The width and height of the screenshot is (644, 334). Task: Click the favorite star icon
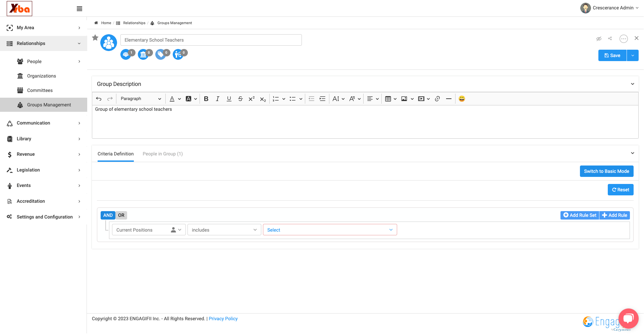[x=95, y=38]
